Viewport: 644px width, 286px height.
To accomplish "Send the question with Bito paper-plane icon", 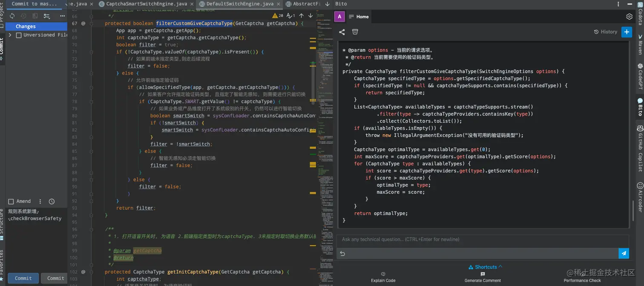I will click(x=624, y=253).
